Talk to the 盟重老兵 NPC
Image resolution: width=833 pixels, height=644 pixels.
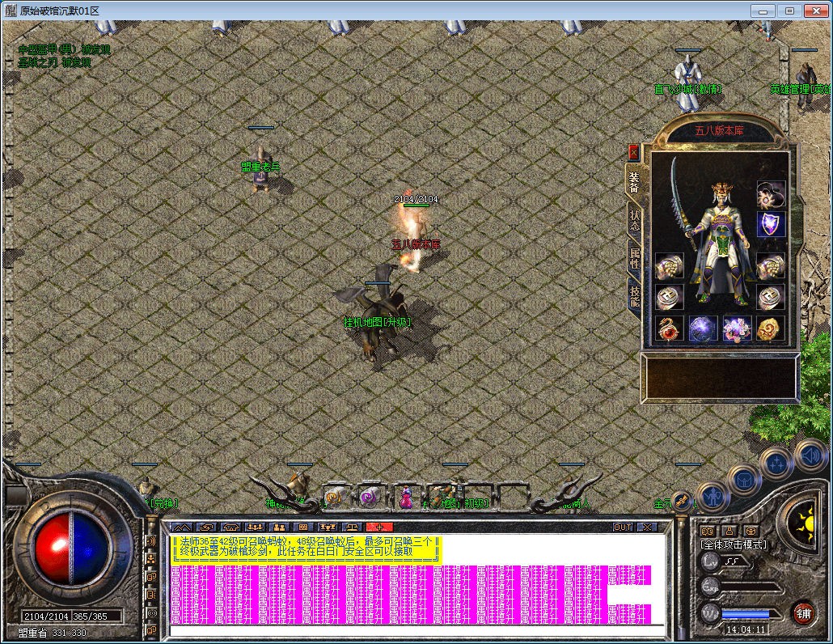260,169
